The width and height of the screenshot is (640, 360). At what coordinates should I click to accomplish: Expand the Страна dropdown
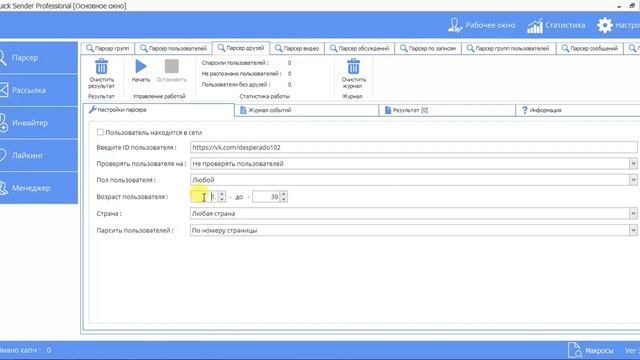[633, 213]
